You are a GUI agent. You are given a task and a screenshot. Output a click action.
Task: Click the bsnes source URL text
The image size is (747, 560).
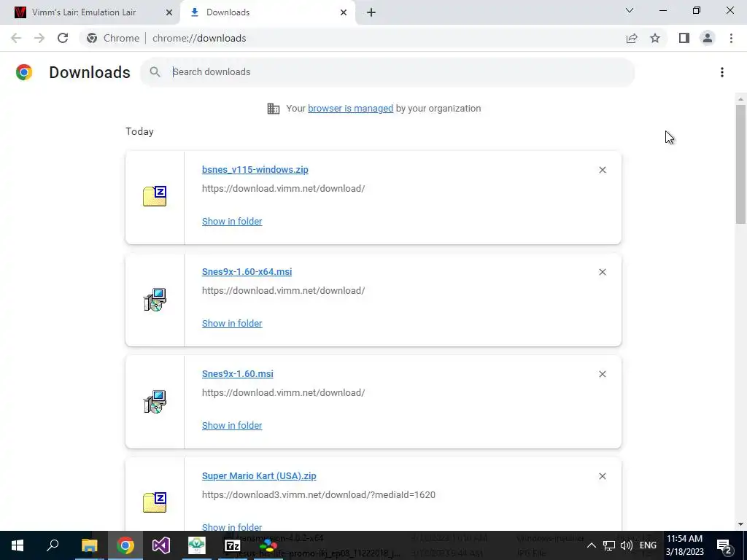pos(284,189)
